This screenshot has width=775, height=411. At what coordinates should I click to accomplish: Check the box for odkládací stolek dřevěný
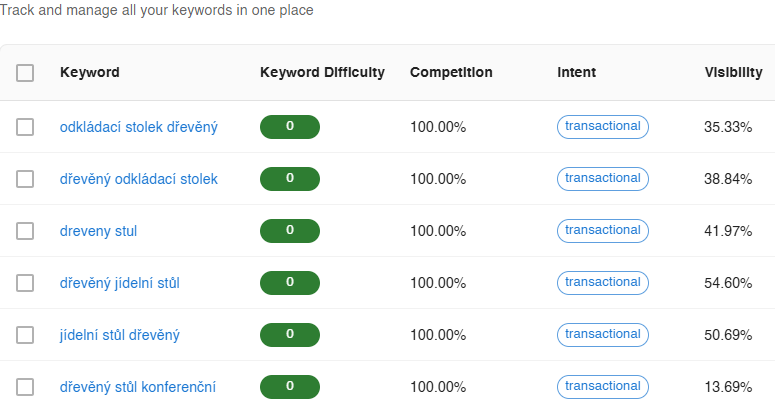click(x=25, y=127)
